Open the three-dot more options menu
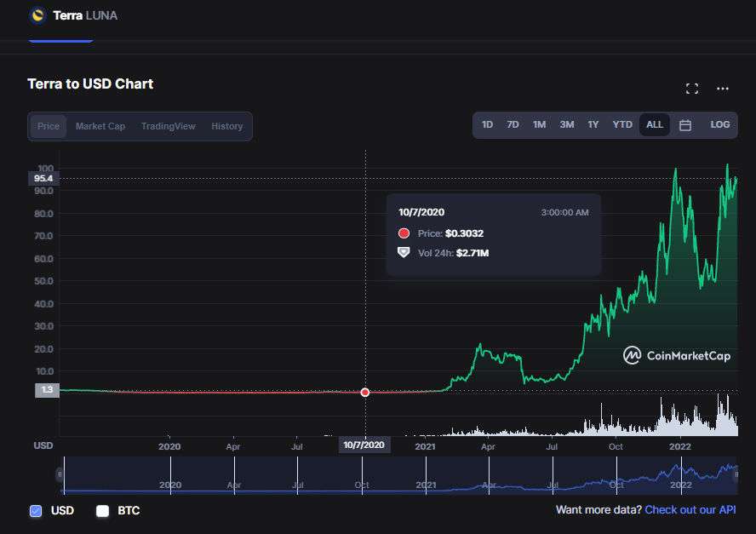Screen dimensions: 756x534 (722, 89)
